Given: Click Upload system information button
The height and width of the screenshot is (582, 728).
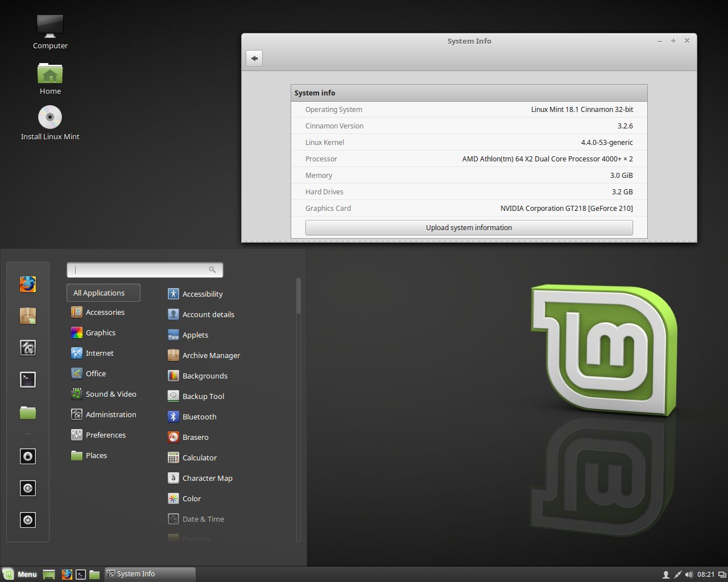Looking at the screenshot, I should pyautogui.click(x=469, y=227).
